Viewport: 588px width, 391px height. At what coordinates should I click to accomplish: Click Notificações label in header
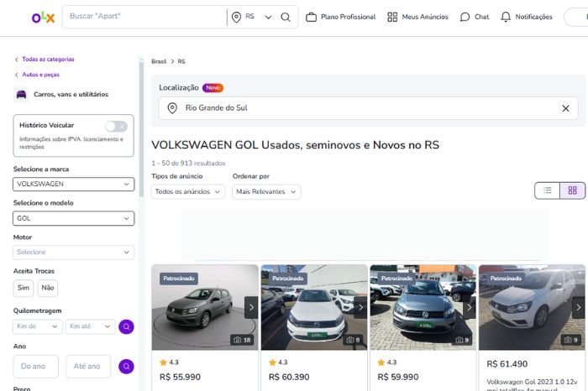coord(533,17)
